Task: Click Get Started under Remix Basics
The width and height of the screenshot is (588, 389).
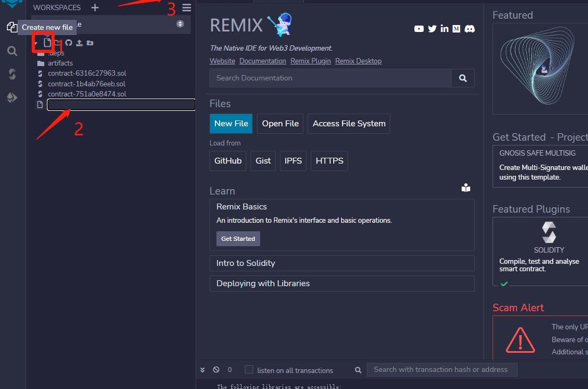Action: (x=238, y=239)
